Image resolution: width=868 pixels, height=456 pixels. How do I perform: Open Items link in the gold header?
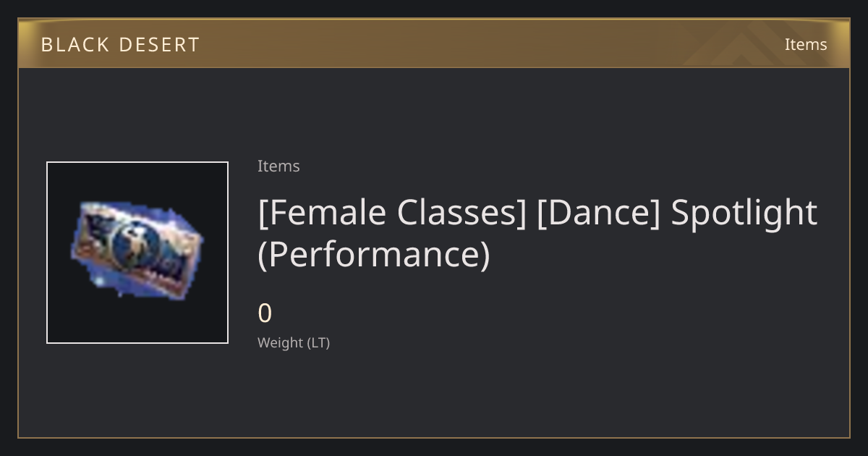(806, 44)
